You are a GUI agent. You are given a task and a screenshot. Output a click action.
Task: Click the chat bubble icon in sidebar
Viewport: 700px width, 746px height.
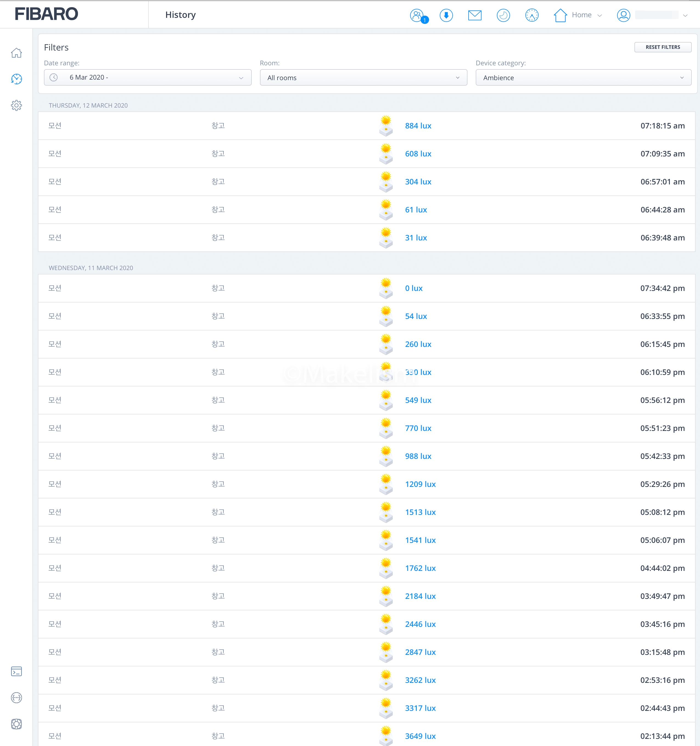pos(16,698)
